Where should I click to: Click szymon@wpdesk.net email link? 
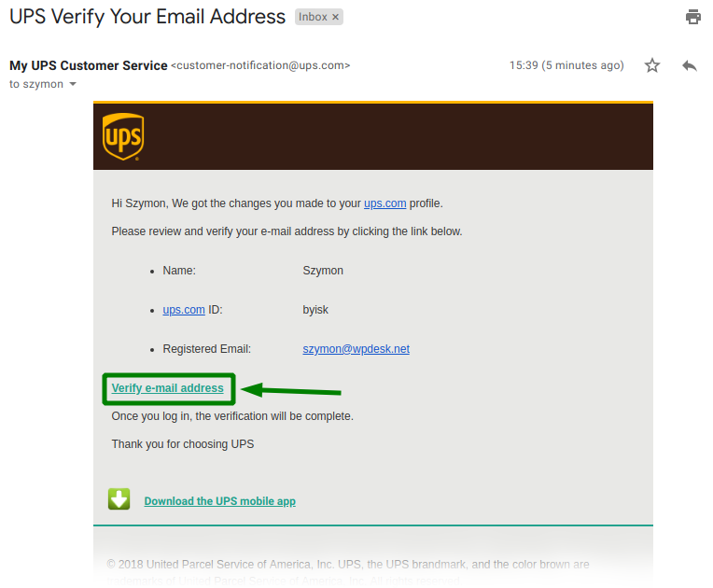[356, 349]
